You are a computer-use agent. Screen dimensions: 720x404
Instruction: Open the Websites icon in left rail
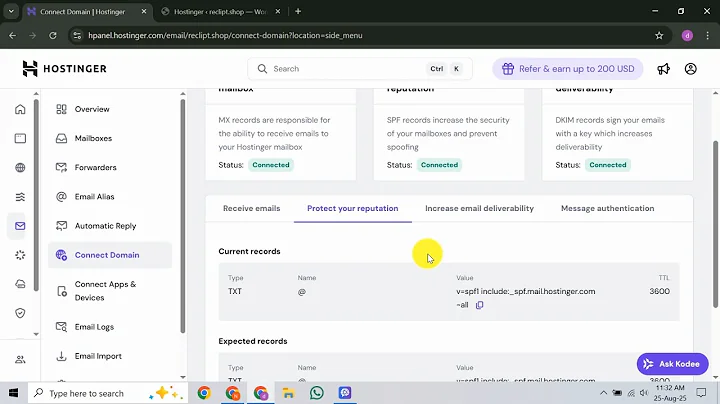[20, 138]
